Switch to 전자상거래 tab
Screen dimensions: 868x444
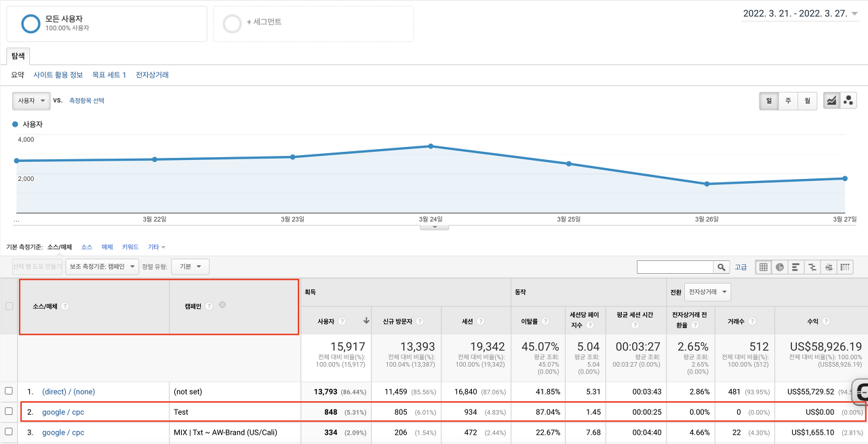152,75
